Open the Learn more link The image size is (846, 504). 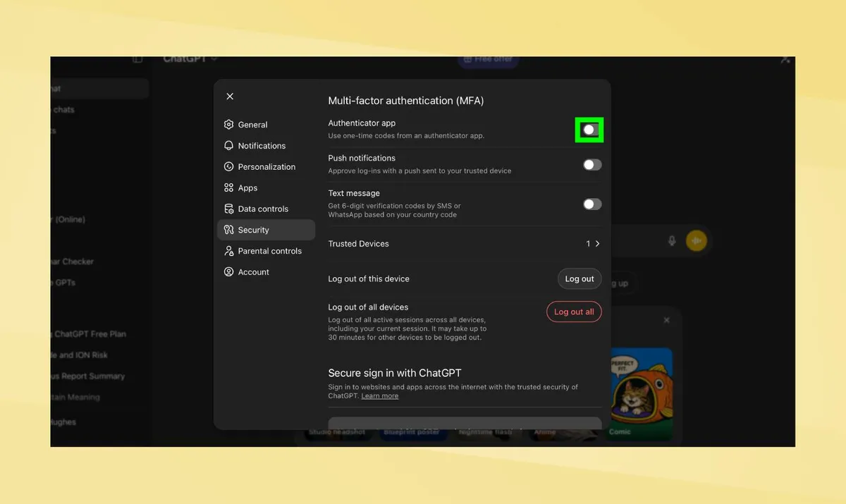pyautogui.click(x=380, y=396)
